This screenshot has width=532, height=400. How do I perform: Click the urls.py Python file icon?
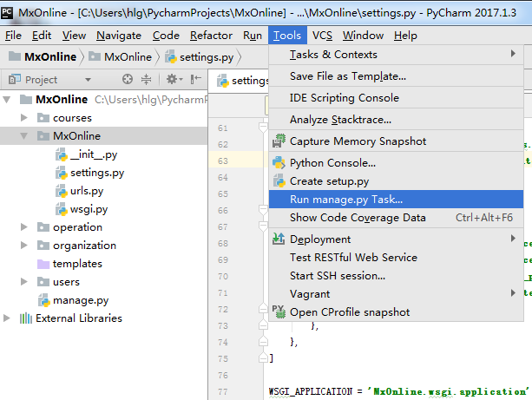pos(62,191)
